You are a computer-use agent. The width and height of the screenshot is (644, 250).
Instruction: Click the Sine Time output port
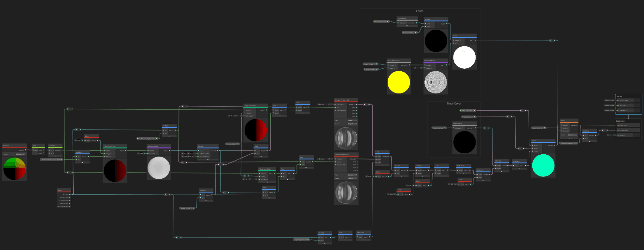70,198
